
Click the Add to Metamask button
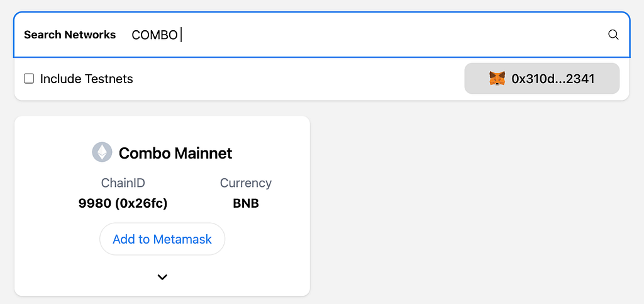pos(162,239)
